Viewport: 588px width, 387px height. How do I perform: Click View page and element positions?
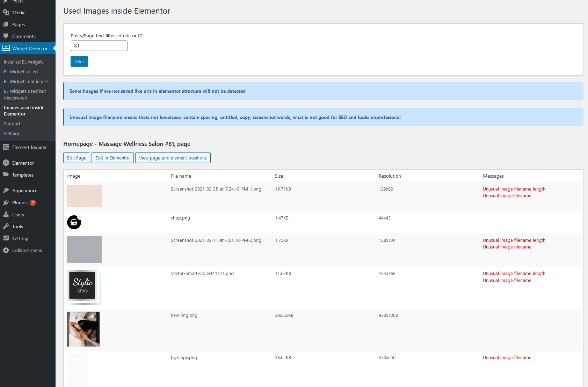[x=173, y=158]
